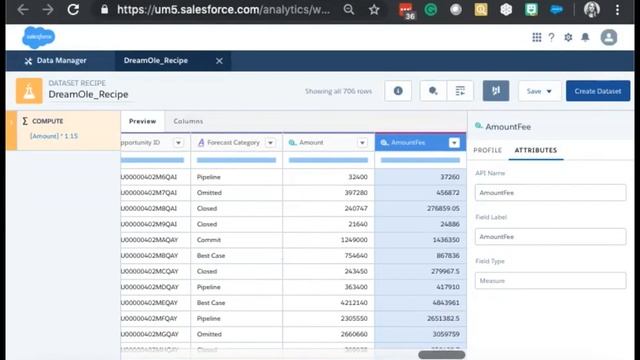Image resolution: width=640 pixels, height=360 pixels.
Task: Open the Opportunity ID column dropdown
Action: coord(178,143)
